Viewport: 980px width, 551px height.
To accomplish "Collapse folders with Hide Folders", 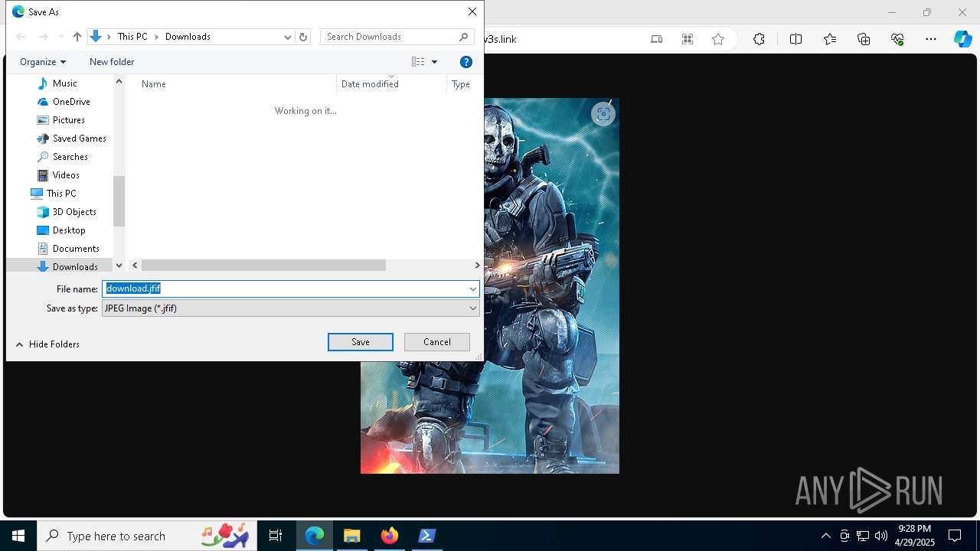I will (x=47, y=344).
